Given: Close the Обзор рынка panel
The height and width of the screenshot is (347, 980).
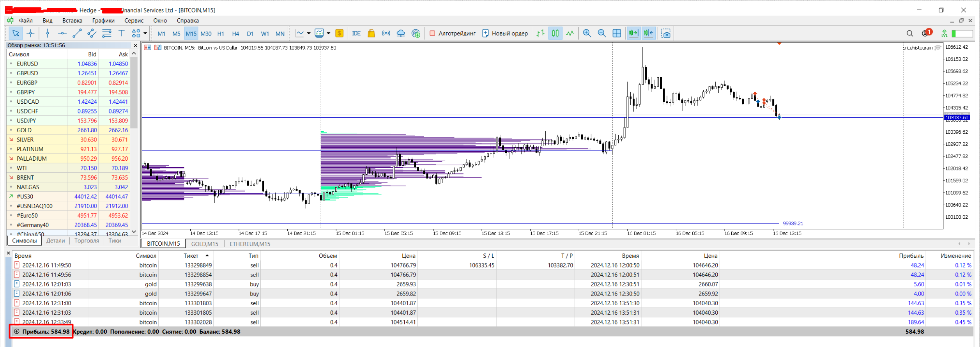Looking at the screenshot, I should [x=135, y=46].
